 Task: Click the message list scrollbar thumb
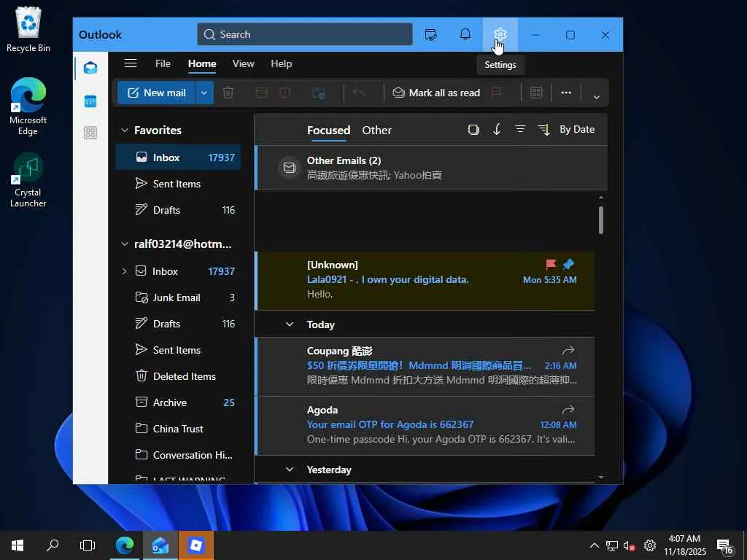(601, 219)
